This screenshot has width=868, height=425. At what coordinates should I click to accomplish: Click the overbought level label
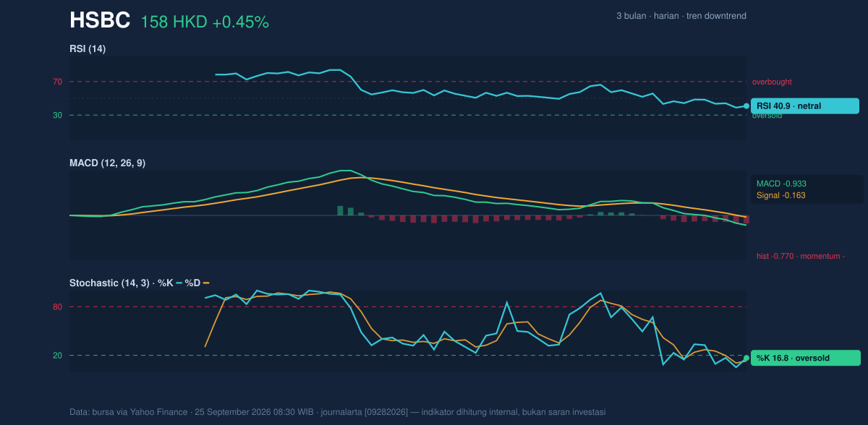click(x=772, y=82)
